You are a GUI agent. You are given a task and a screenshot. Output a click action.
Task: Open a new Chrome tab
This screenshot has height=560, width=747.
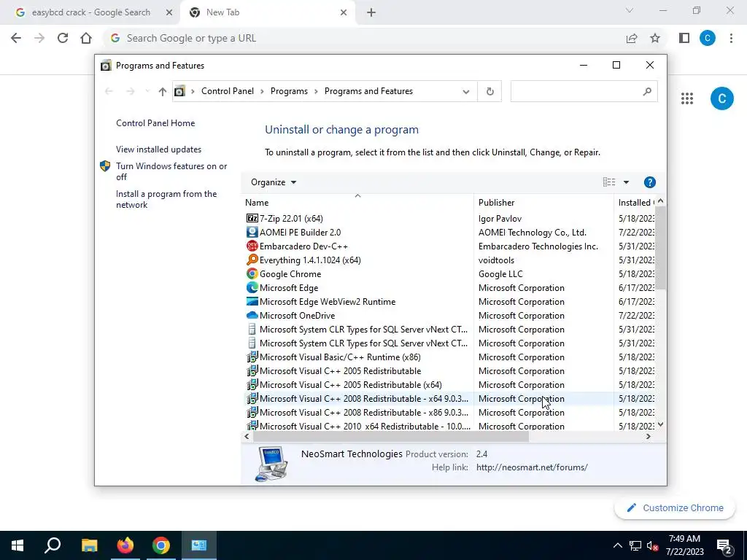(371, 13)
